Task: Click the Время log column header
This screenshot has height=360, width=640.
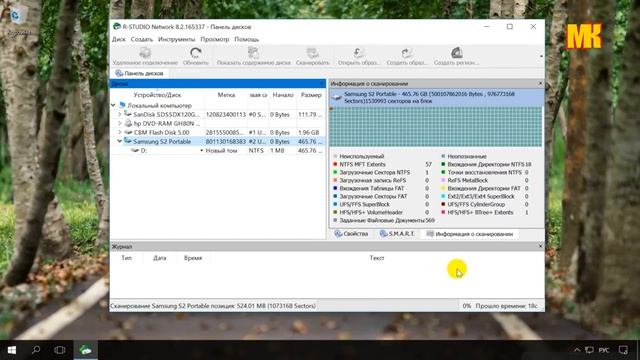Action: point(193,258)
